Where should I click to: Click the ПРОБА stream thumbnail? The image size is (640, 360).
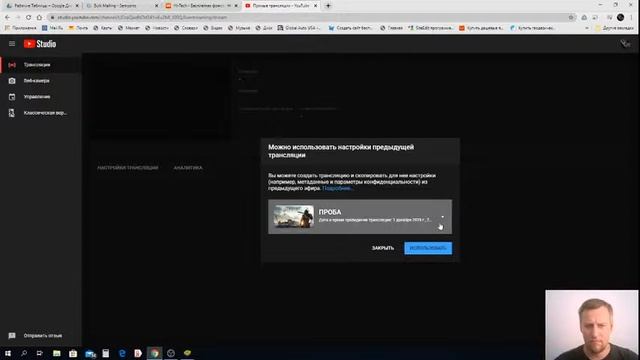293,216
